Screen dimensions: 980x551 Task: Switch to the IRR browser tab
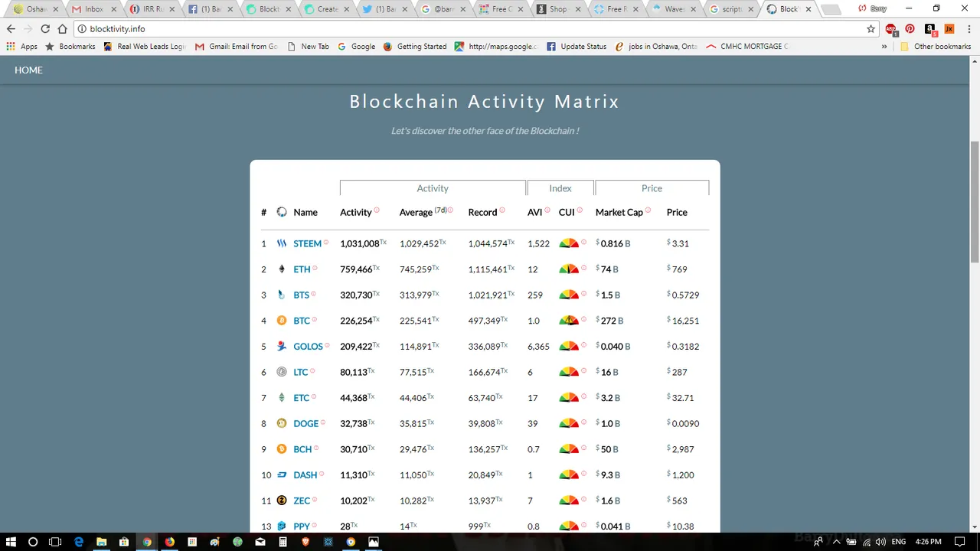152,9
